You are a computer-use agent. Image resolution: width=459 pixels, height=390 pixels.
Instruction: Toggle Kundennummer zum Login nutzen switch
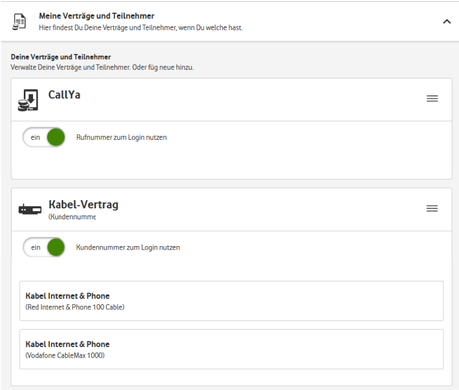[44, 247]
